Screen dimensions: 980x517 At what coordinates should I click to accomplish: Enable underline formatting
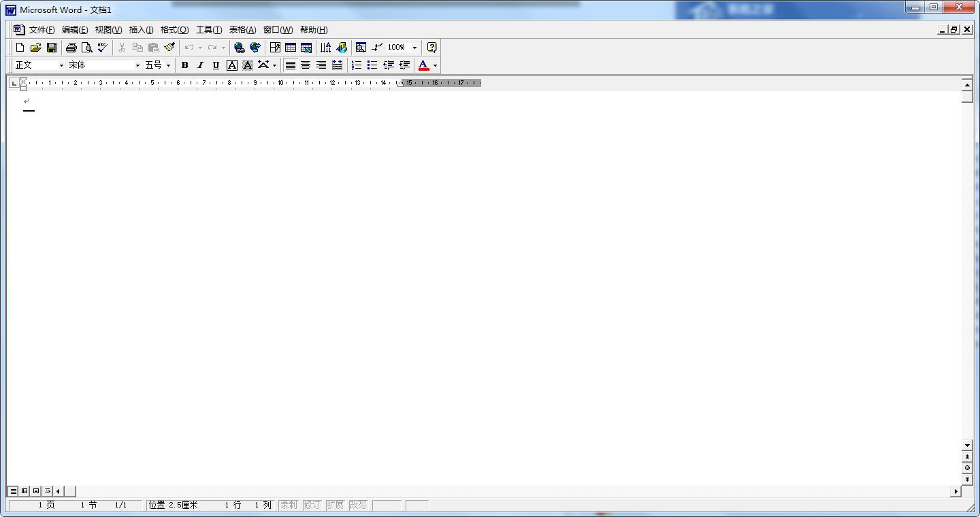pos(216,65)
